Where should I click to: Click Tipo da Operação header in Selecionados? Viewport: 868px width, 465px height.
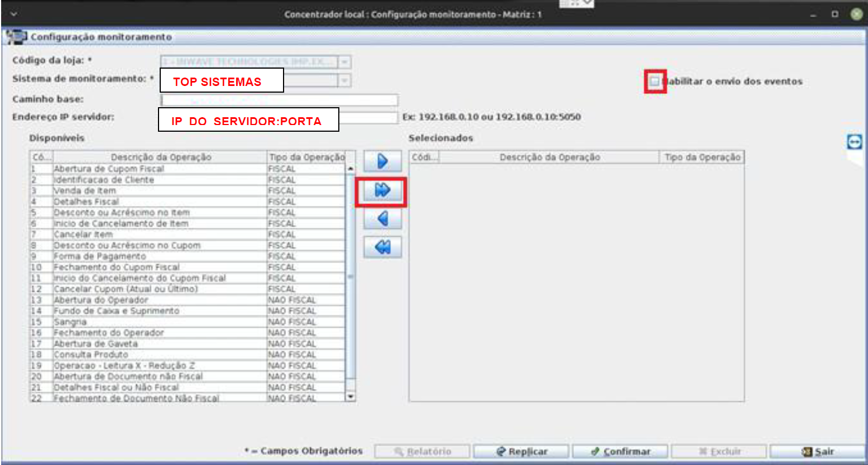point(702,157)
